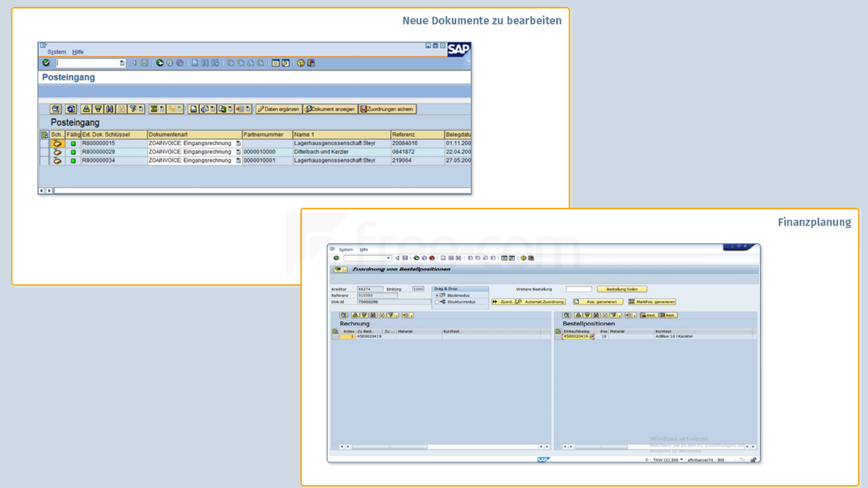This screenshot has width=868, height=488.
Task: Click Daten ergänzen button
Action: click(x=278, y=109)
